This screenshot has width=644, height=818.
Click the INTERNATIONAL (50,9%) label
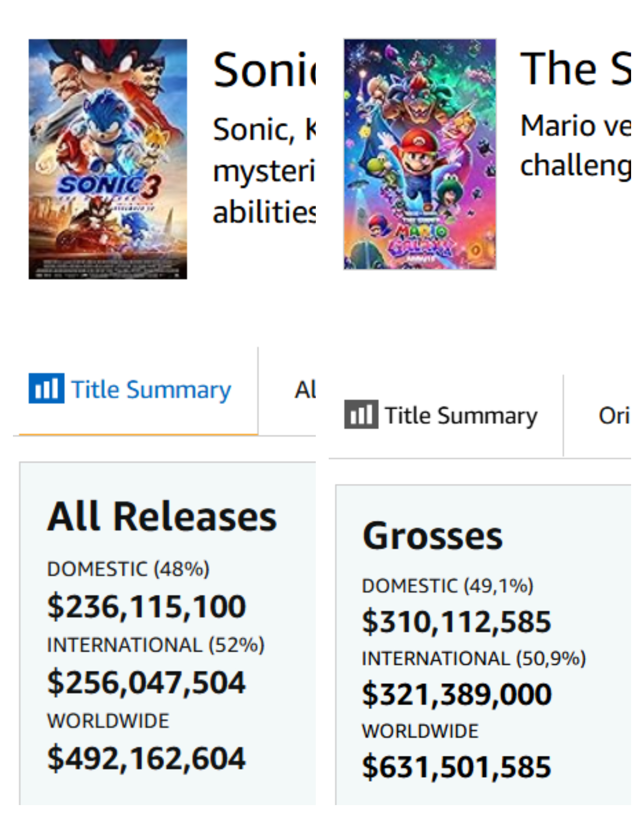tap(473, 658)
